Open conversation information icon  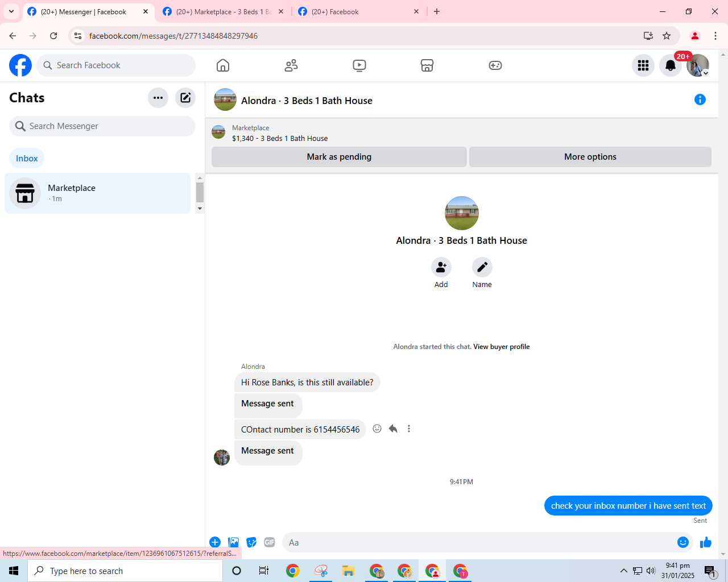(x=700, y=99)
